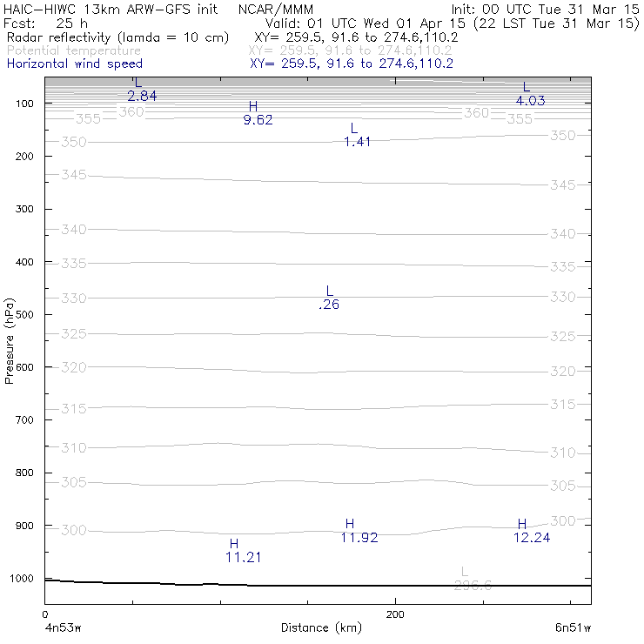Click the blue XY coordinates line
This screenshot has height=644, width=644.
352,64
